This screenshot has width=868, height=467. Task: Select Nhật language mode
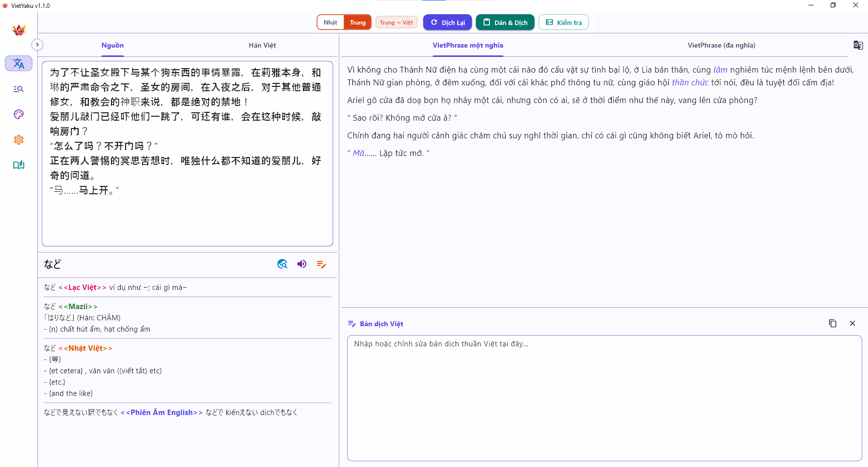point(330,23)
